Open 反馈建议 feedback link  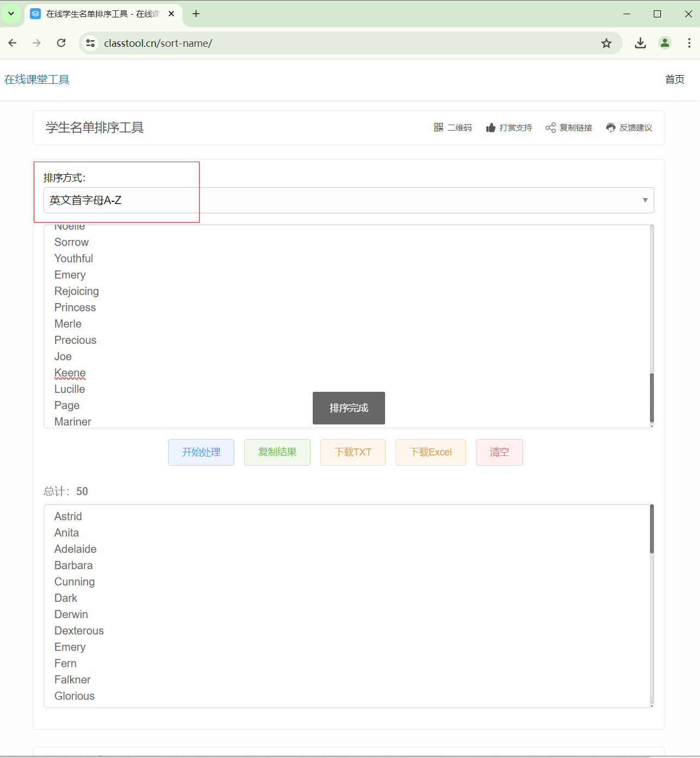point(629,127)
